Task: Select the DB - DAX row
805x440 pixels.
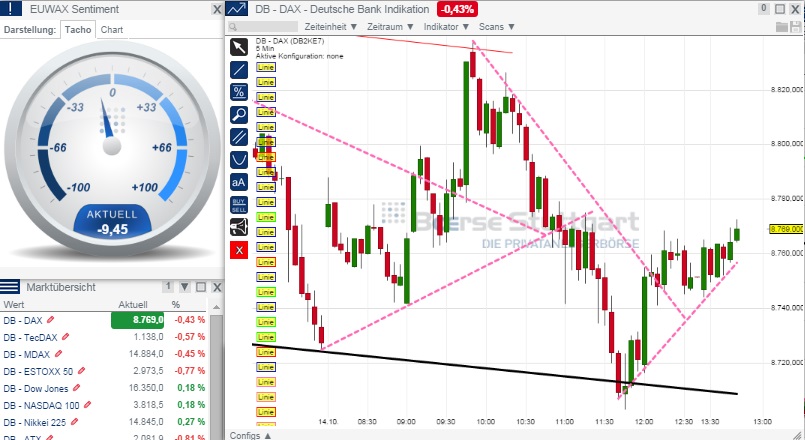Action: (104, 320)
